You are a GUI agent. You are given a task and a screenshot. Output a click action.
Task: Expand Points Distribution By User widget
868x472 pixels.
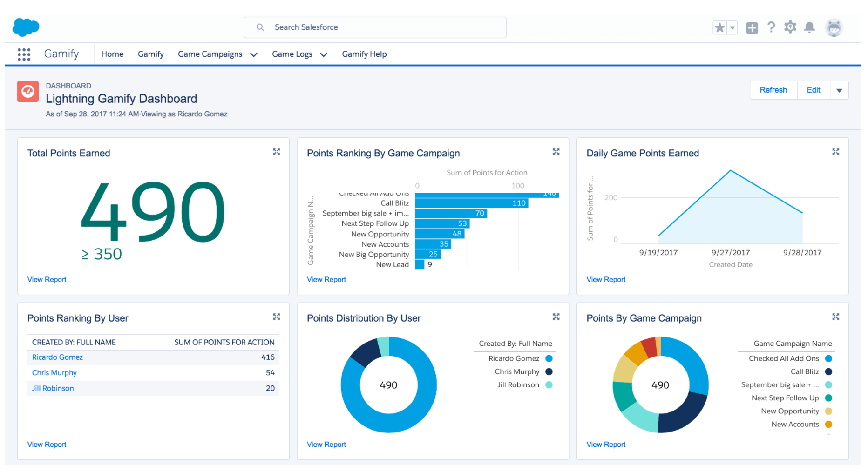[x=556, y=317]
